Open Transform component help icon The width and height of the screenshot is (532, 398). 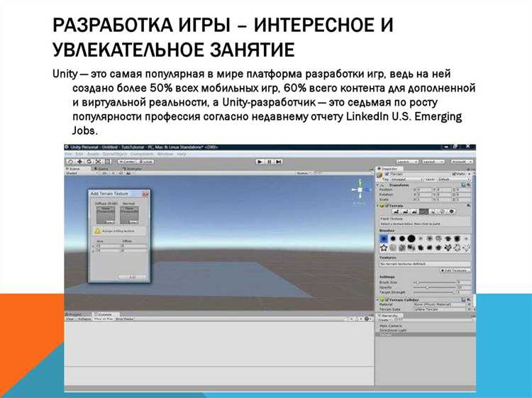463,184
